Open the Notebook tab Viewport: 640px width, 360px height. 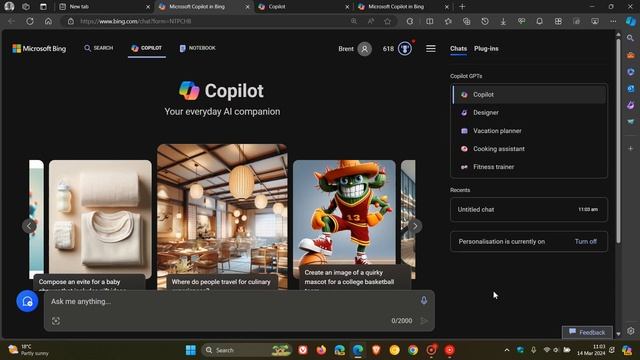click(198, 48)
